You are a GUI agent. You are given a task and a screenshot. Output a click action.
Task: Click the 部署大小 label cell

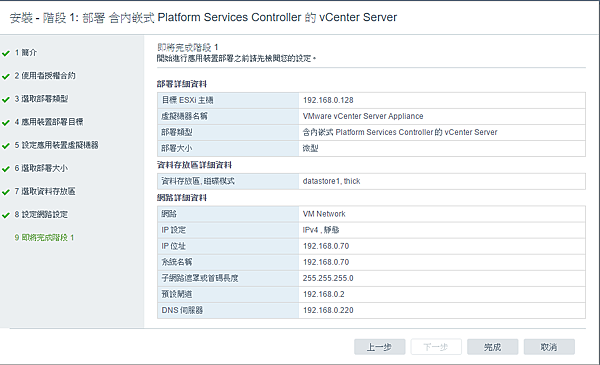[x=228, y=148]
